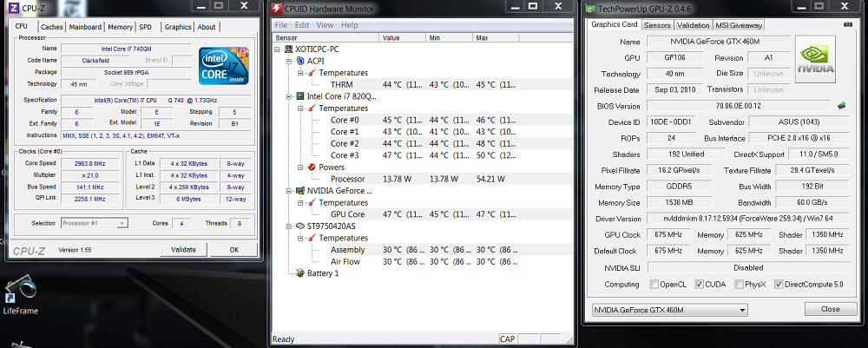Click the OK button in CPU-Z
This screenshot has width=868, height=348.
click(234, 250)
